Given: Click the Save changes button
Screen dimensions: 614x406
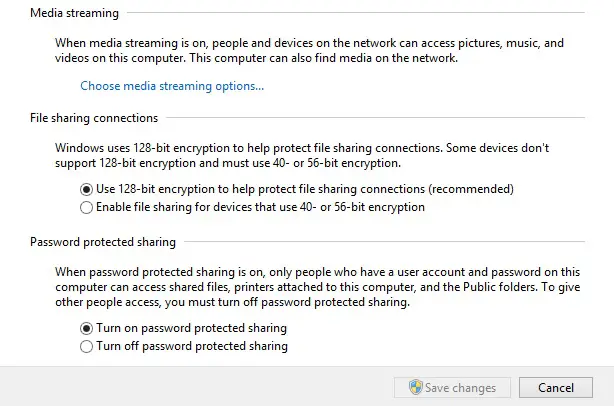Looking at the screenshot, I should pyautogui.click(x=452, y=388).
